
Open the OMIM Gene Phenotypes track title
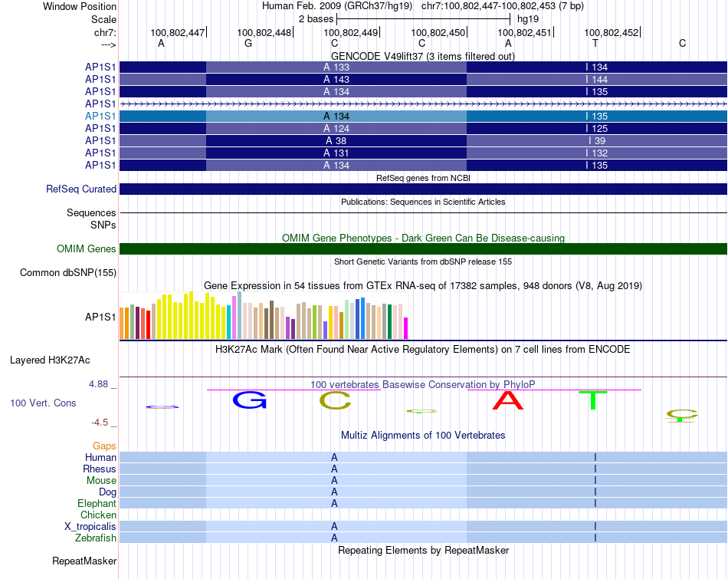[x=423, y=238]
